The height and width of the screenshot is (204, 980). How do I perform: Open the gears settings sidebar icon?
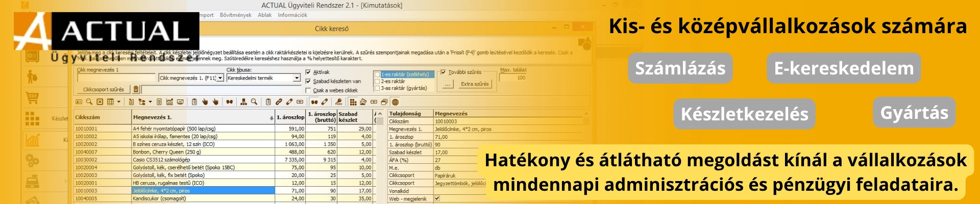[x=32, y=160]
